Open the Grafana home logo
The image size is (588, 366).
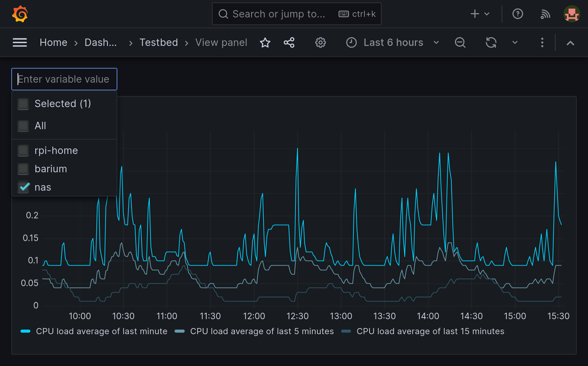pyautogui.click(x=20, y=13)
